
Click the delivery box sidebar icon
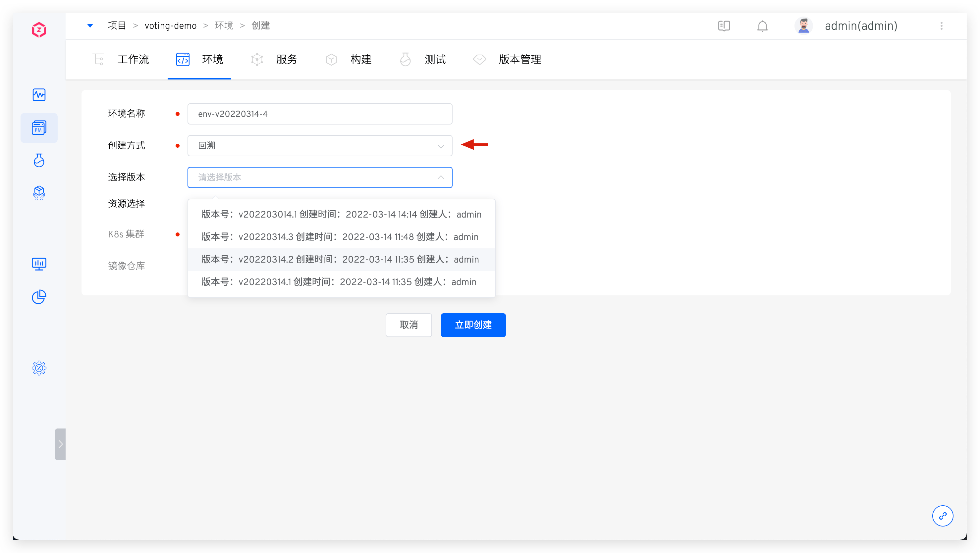pyautogui.click(x=39, y=193)
